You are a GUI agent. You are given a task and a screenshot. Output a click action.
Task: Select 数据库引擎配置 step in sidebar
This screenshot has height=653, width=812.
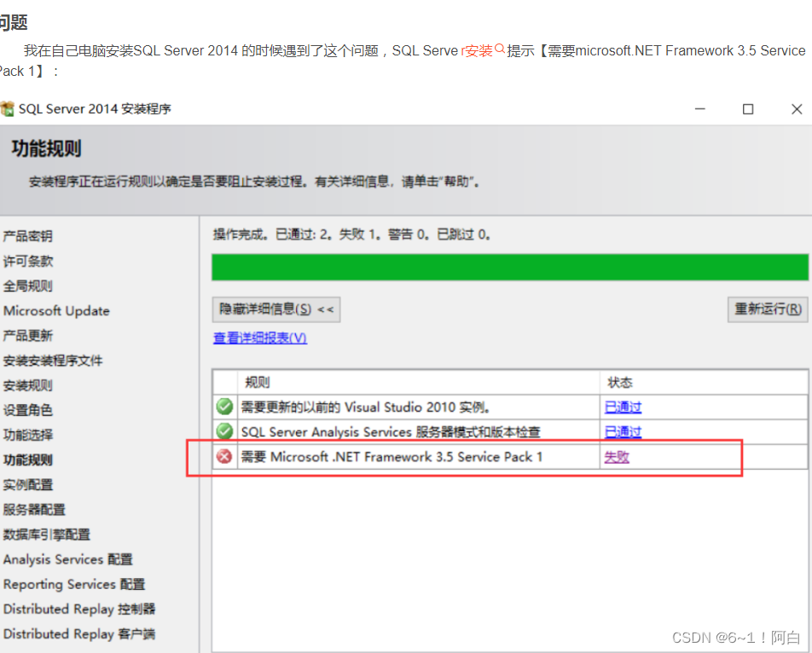click(x=47, y=535)
